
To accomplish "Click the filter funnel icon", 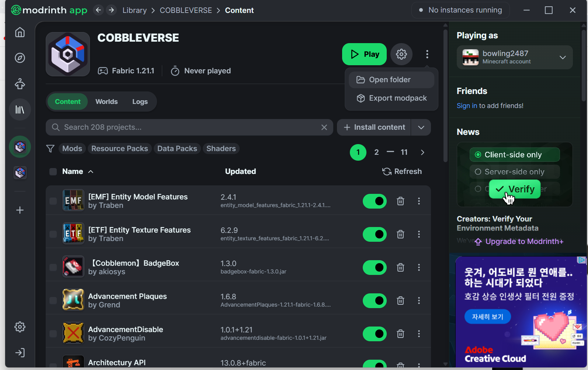I will click(x=51, y=149).
